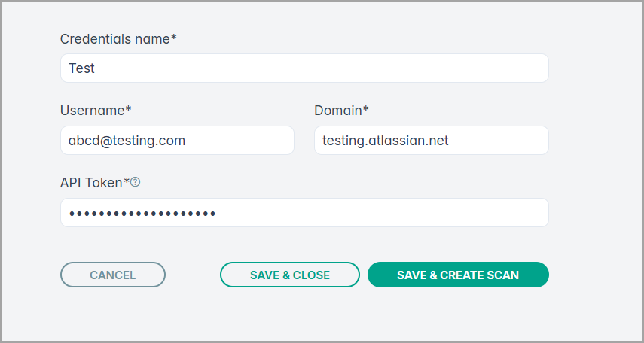The width and height of the screenshot is (644, 343).
Task: Place cursor on the "Test" value text
Action: tap(81, 68)
